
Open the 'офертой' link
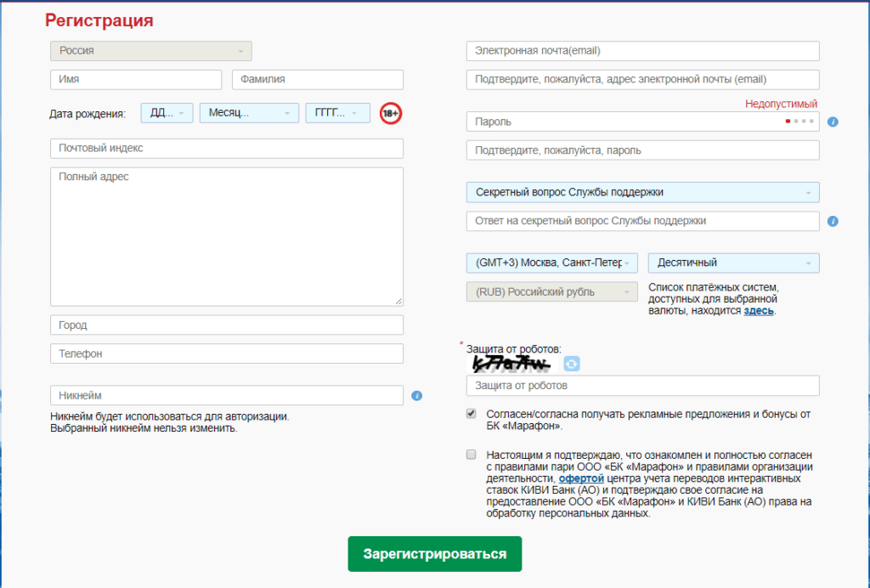[x=581, y=478]
